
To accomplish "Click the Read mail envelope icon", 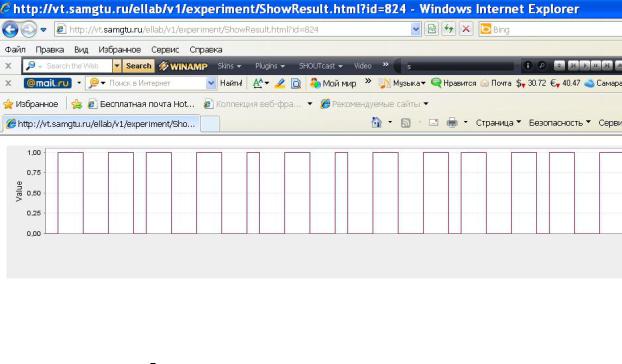I will tap(433, 123).
